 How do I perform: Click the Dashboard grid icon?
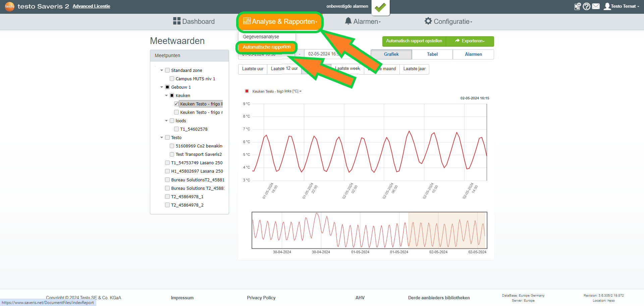pyautogui.click(x=177, y=21)
